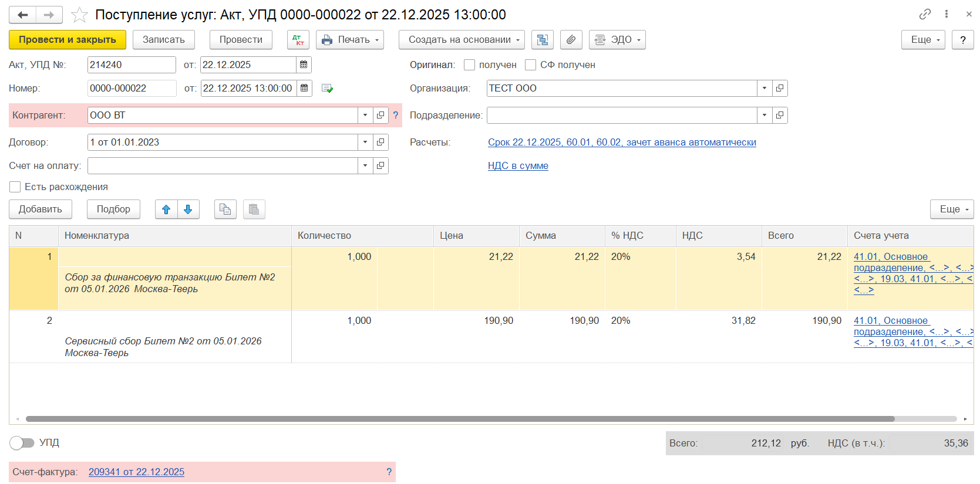
Task: Open calendar picker for Акт date
Action: [304, 65]
